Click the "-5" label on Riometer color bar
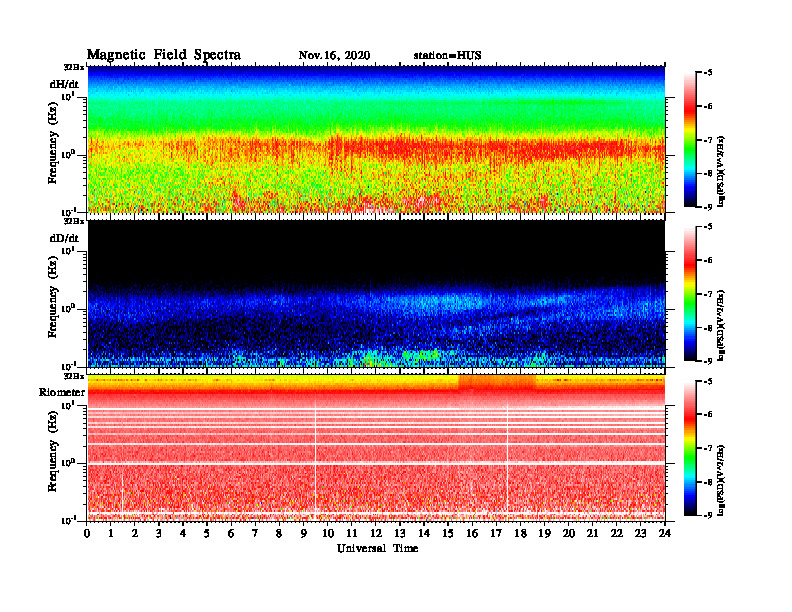 708,381
